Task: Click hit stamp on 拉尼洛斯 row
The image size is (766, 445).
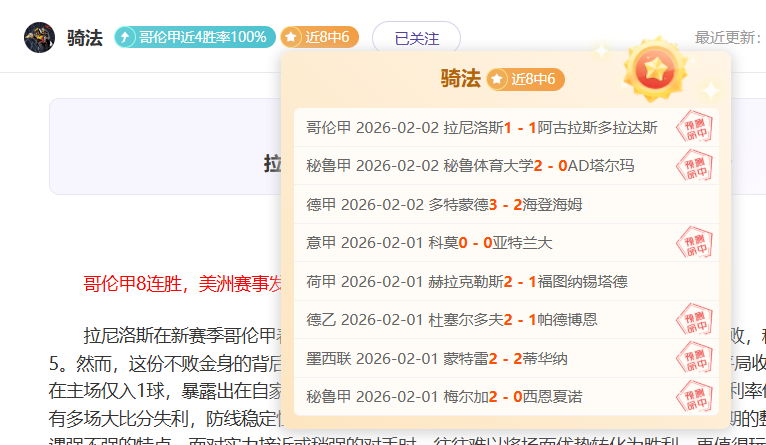Action: (695, 128)
